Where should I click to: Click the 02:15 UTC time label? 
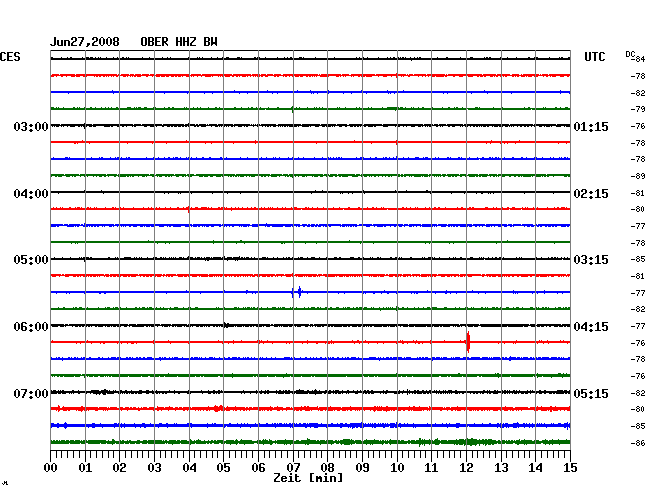point(591,194)
